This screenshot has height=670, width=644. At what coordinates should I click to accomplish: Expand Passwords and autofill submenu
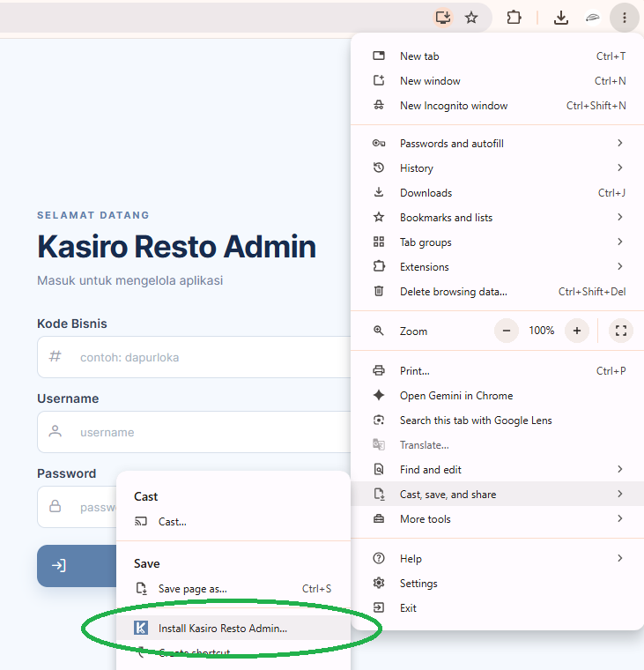(x=498, y=144)
